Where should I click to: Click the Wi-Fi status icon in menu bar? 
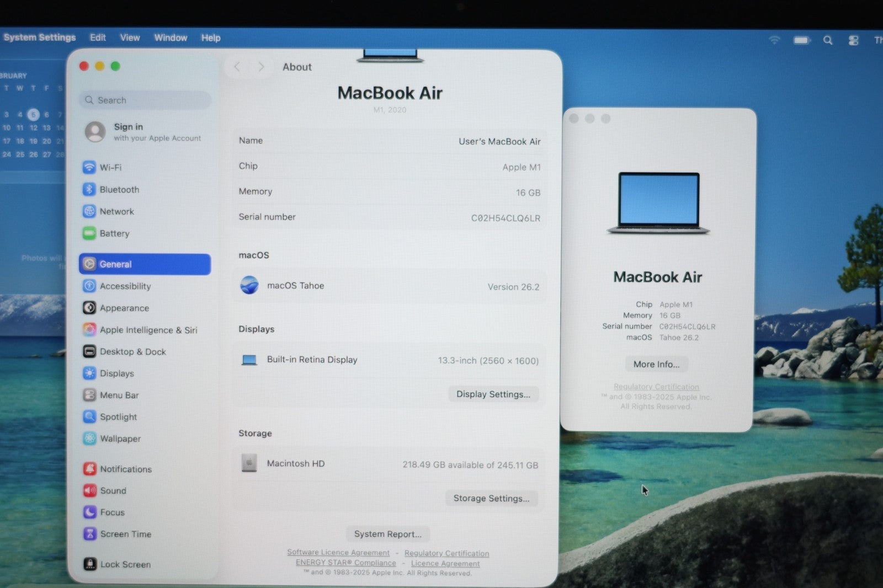point(774,40)
